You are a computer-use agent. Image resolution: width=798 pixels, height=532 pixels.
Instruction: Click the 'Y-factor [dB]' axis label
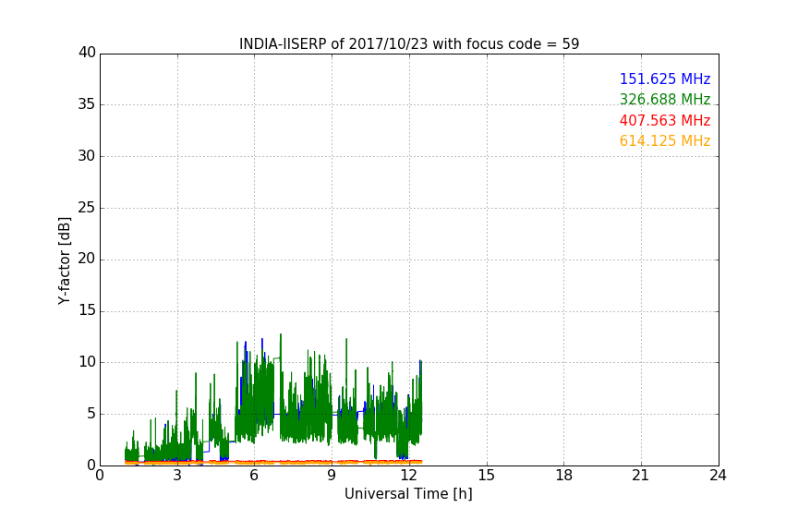coord(64,260)
